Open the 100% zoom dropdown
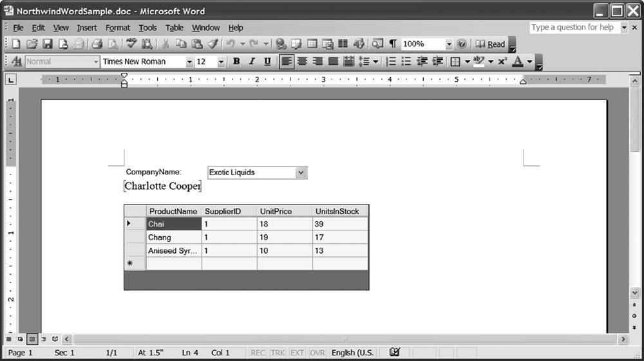Image resolution: width=644 pixels, height=361 pixels. point(449,44)
